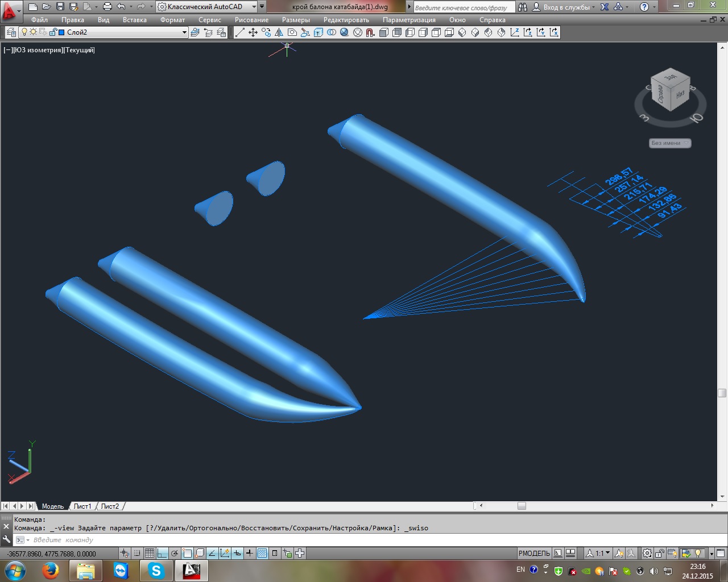The width and height of the screenshot is (728, 582).
Task: Click the blue layer color swatch
Action: pyautogui.click(x=61, y=32)
